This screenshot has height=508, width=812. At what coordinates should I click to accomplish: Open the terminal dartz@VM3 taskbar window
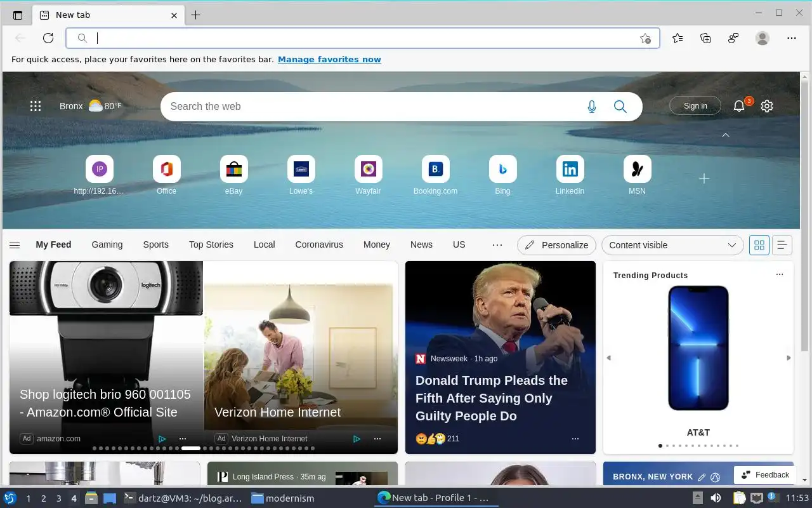coord(183,498)
